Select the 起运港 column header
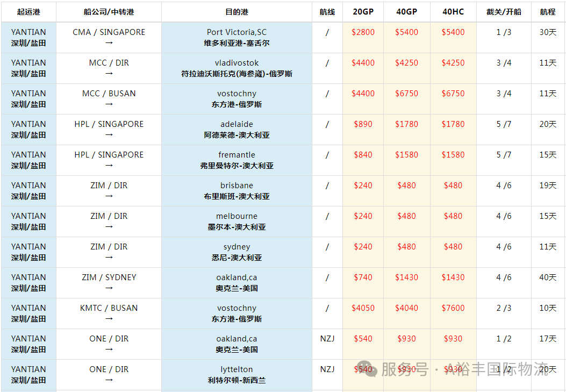The height and width of the screenshot is (392, 566). [x=28, y=12]
